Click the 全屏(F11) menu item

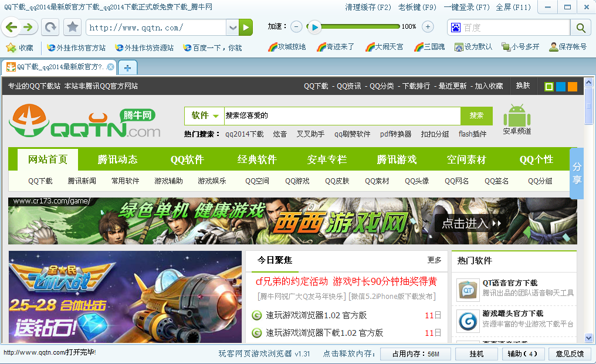[513, 7]
